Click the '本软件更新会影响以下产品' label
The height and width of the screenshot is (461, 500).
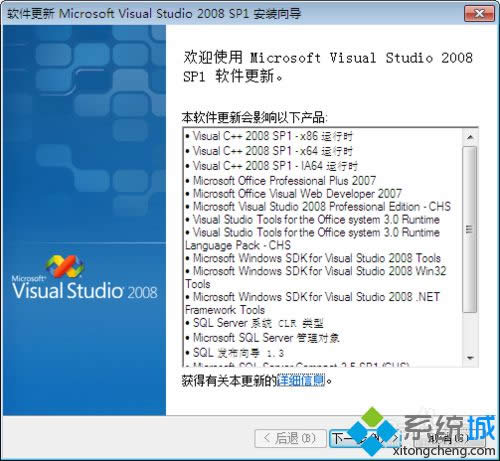[x=255, y=117]
